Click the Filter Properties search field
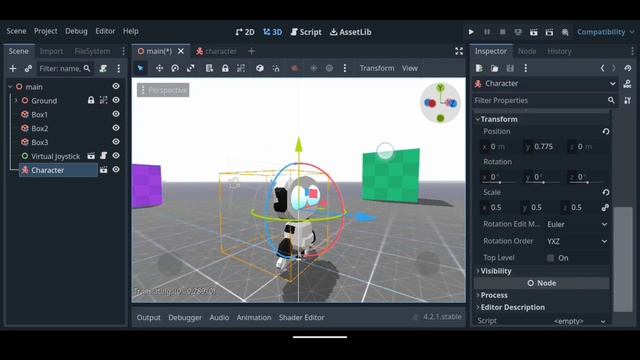The width and height of the screenshot is (640, 360). tap(545, 100)
